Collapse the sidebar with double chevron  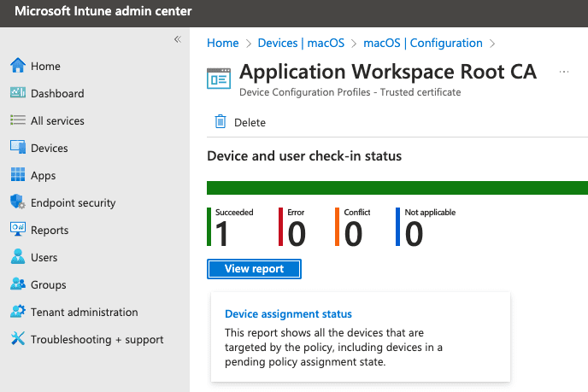pos(178,39)
